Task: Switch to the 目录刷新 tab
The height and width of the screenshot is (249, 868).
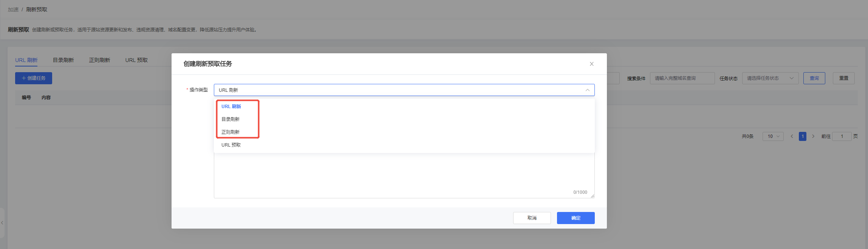Action: tap(63, 60)
